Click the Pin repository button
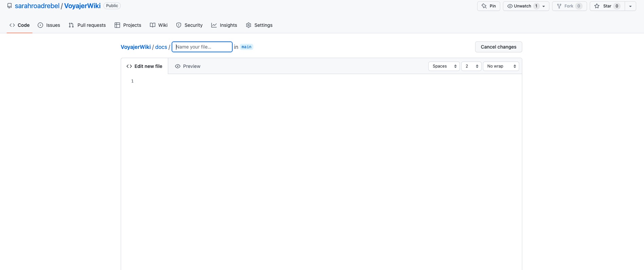The width and height of the screenshot is (644, 270). (x=488, y=6)
